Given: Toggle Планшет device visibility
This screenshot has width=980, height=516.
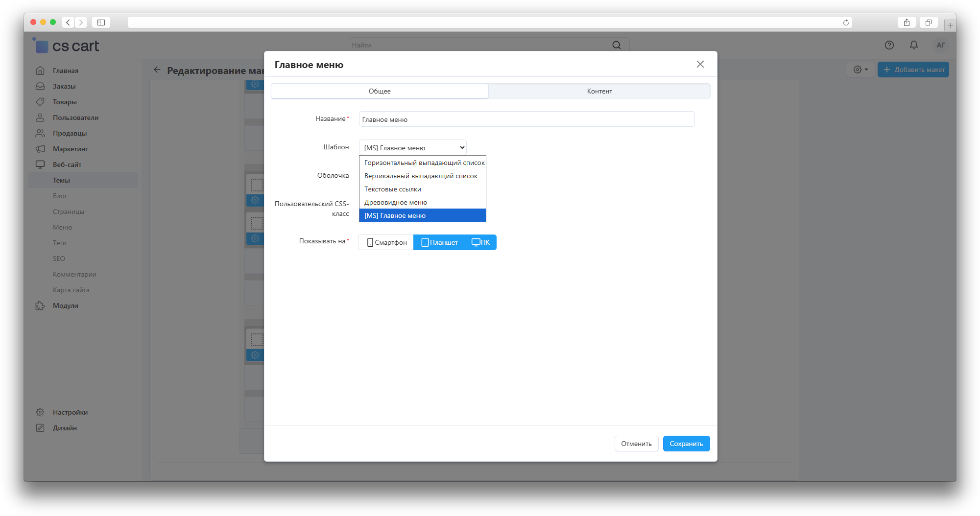Looking at the screenshot, I should click(x=439, y=242).
